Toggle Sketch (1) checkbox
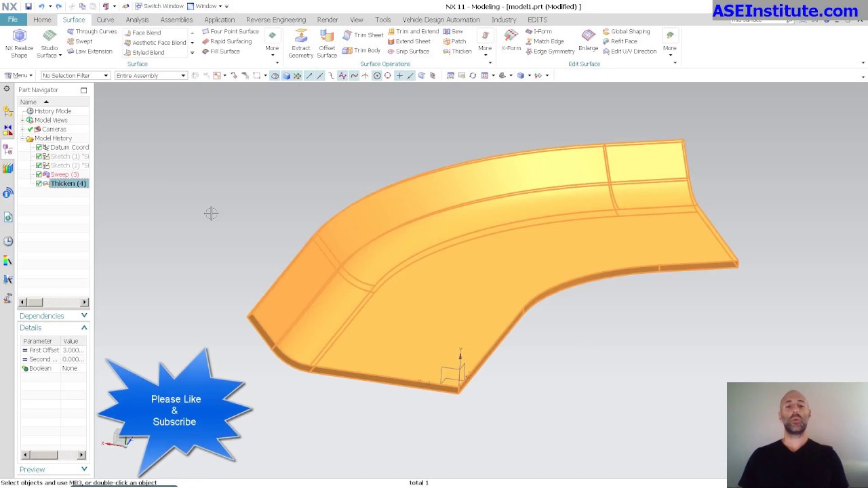 pos(39,157)
